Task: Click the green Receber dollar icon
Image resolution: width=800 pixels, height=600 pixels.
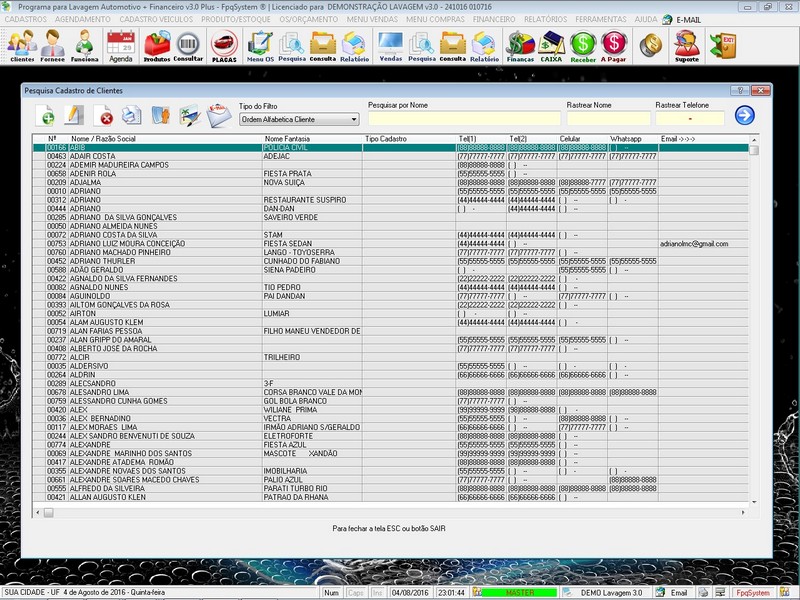Action: coord(583,46)
